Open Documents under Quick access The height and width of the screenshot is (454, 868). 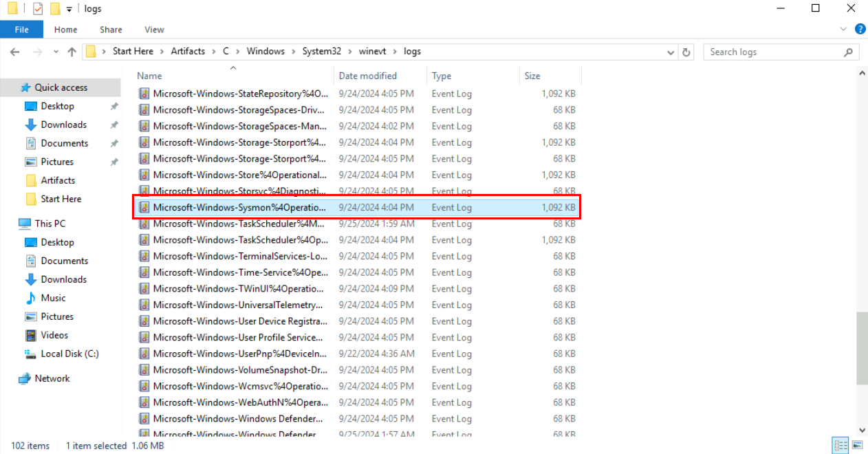click(x=64, y=143)
